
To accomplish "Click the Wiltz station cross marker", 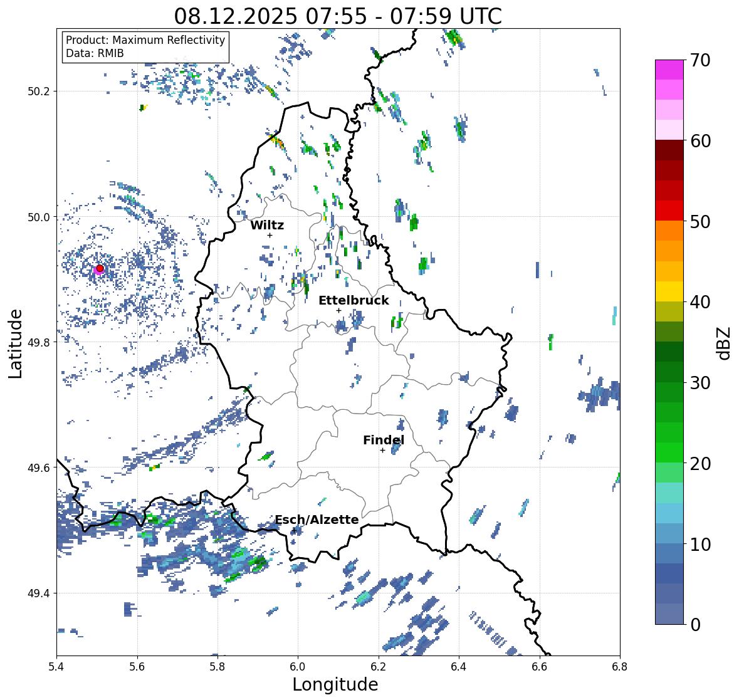I will (x=270, y=236).
